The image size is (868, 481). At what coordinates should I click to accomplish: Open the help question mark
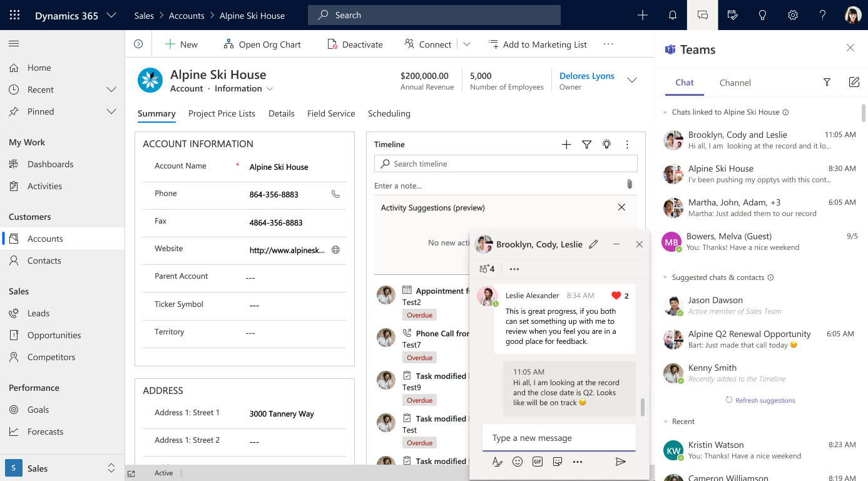(x=823, y=15)
